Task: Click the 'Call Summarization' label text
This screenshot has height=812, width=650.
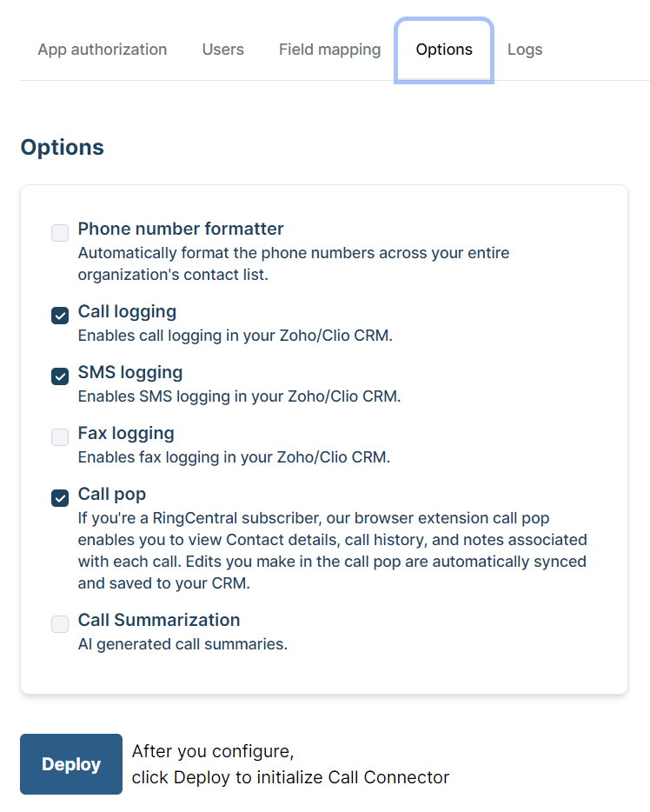Action: pos(159,620)
